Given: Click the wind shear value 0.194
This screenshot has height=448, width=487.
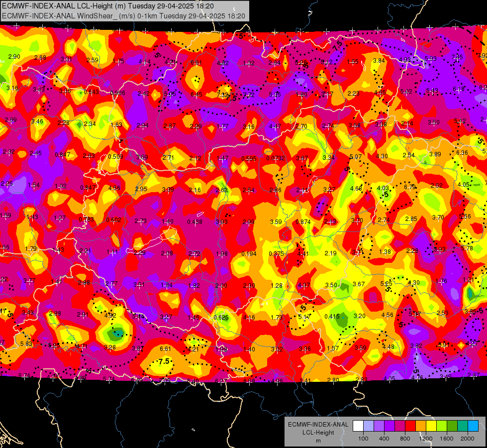Looking at the screenshot, I should (x=249, y=254).
